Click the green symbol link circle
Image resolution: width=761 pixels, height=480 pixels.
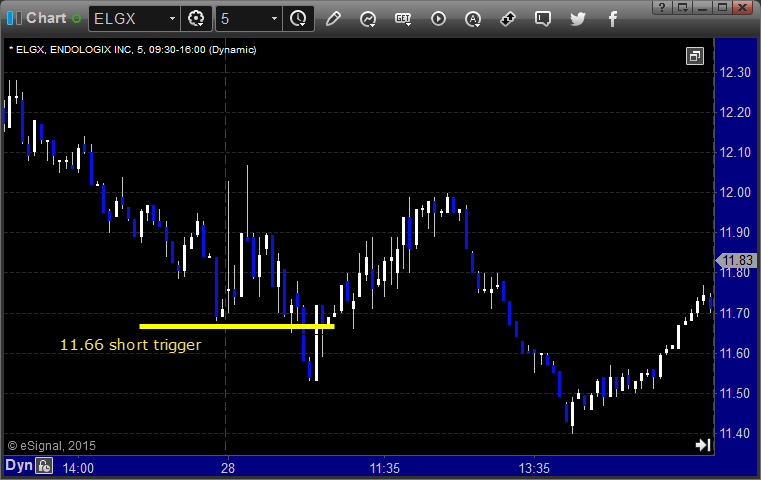pos(76,19)
